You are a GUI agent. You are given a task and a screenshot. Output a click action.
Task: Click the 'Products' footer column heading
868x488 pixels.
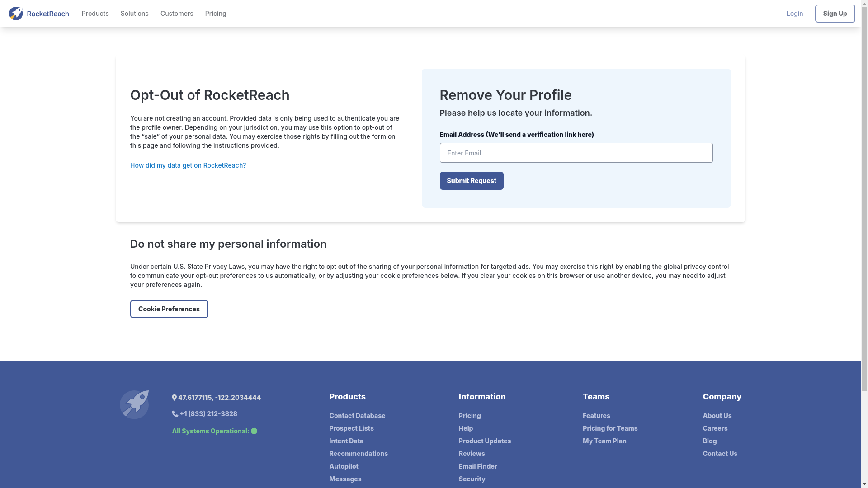(x=347, y=397)
